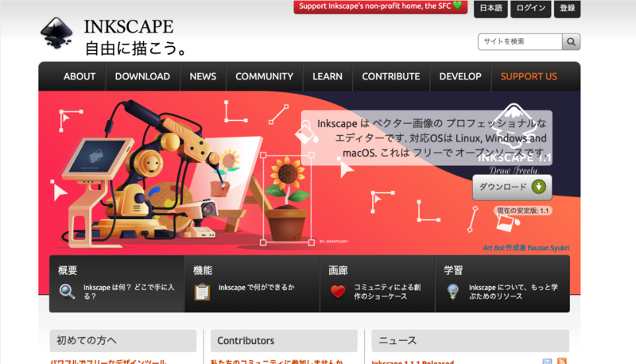
Task: Click the green download arrow icon
Action: click(539, 187)
